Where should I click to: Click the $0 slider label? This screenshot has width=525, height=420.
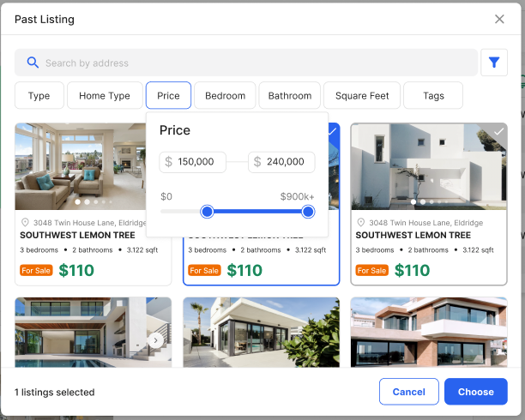[x=166, y=196]
